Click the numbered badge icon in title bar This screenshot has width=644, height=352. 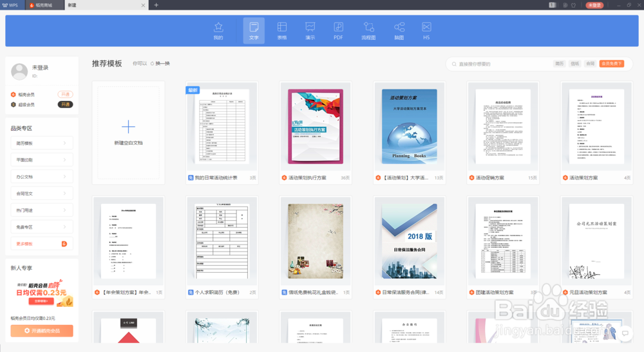(553, 5)
